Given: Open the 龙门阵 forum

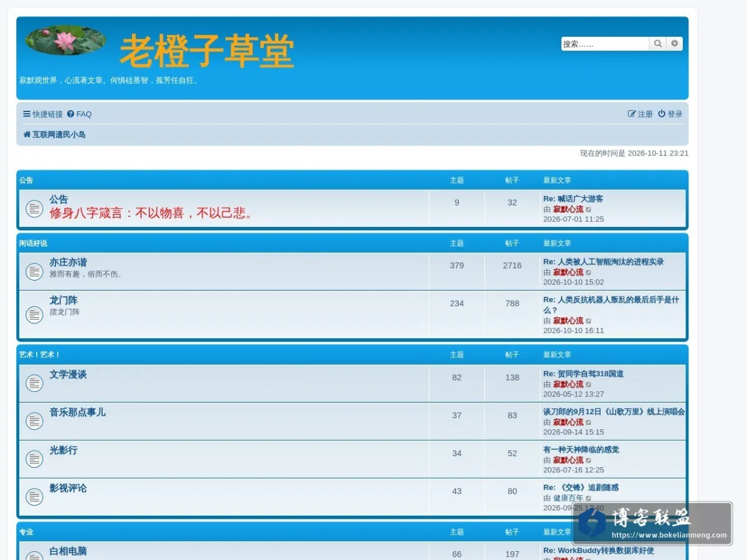Looking at the screenshot, I should click(63, 301).
